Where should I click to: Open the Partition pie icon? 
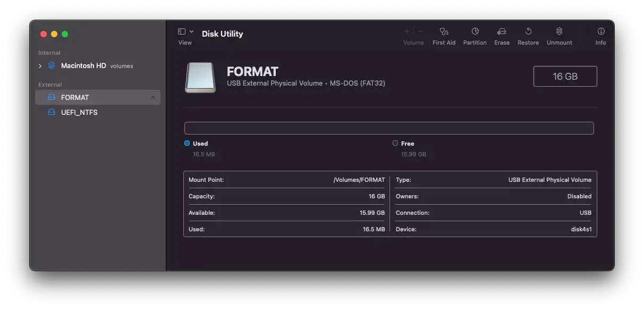475,31
